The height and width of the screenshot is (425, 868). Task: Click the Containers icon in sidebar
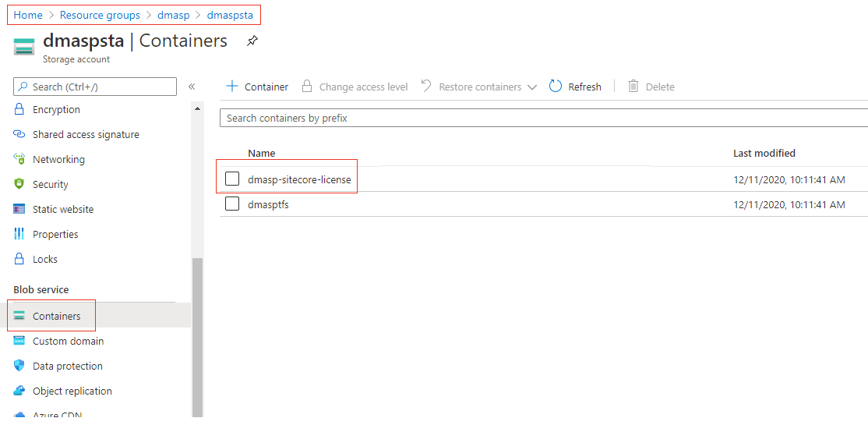click(19, 316)
